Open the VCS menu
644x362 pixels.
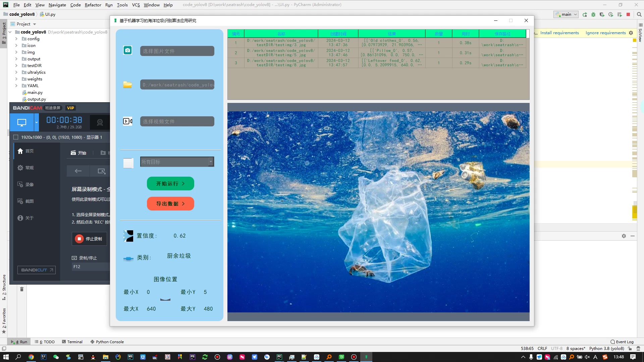point(136,5)
